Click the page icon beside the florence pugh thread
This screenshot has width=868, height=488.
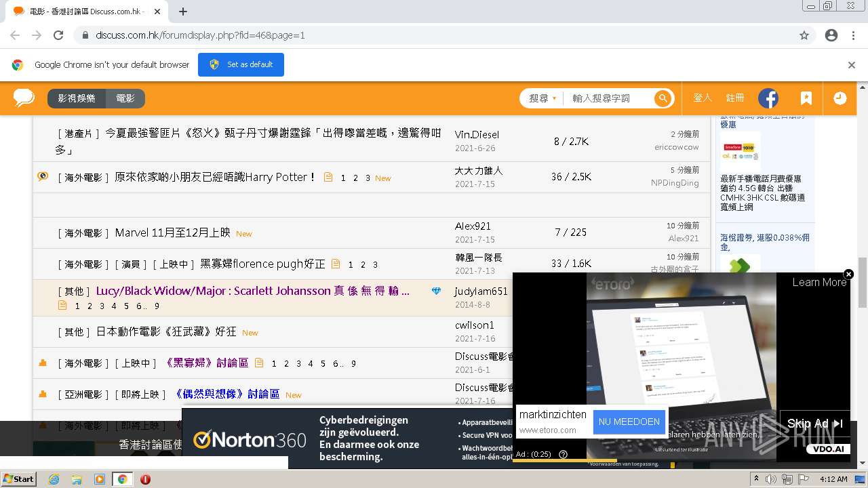point(336,264)
